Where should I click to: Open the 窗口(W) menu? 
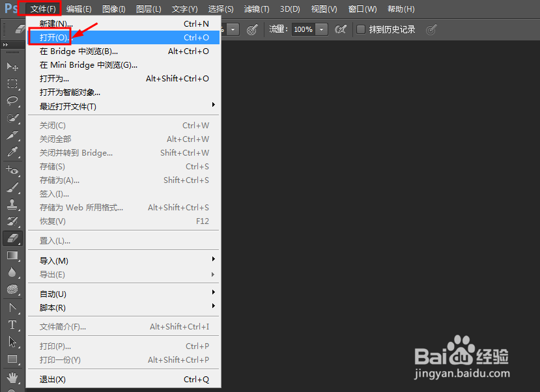click(x=362, y=9)
